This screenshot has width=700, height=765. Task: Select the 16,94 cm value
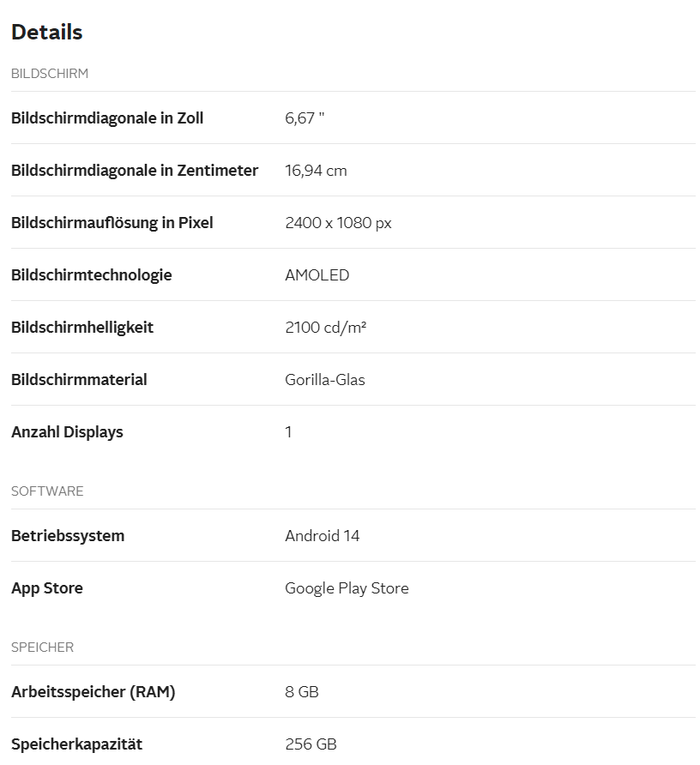coord(316,171)
